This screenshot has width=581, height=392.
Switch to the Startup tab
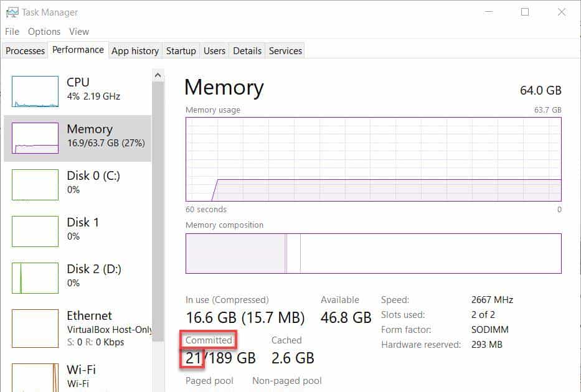(181, 50)
